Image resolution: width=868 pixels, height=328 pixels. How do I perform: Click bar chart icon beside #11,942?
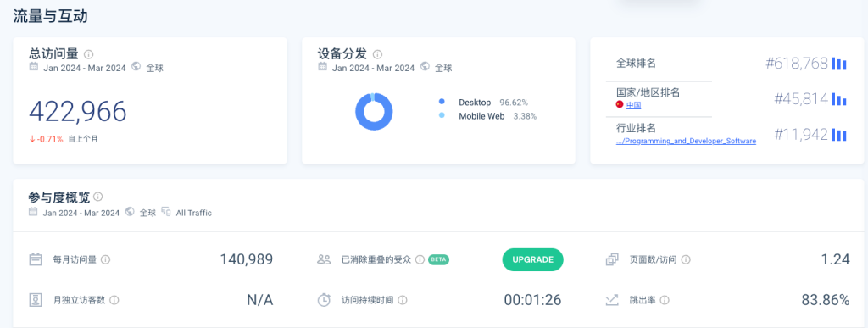click(839, 135)
